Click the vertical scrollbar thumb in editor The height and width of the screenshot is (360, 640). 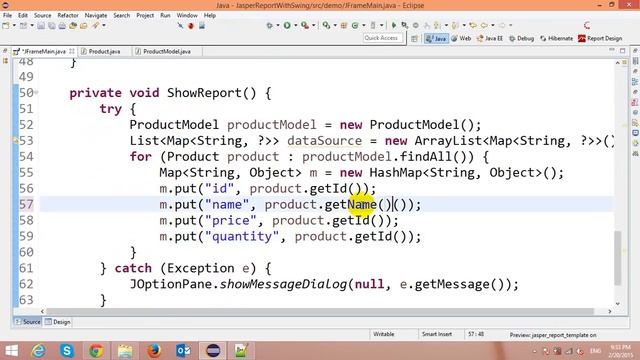(618, 258)
